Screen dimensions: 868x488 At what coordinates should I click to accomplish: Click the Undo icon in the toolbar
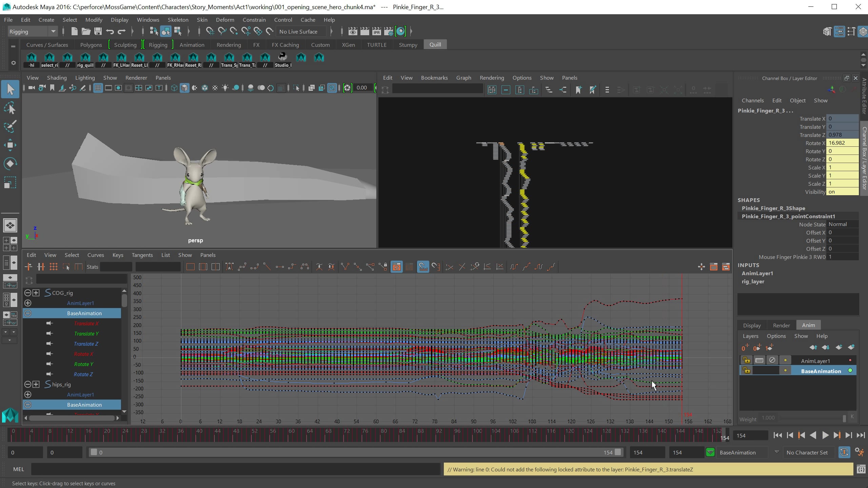point(110,32)
